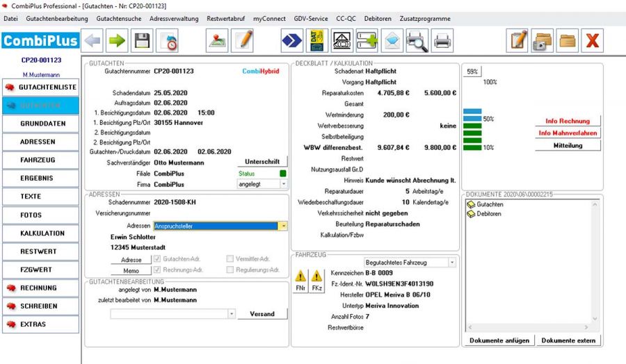The width and height of the screenshot is (626, 364).
Task: Open the camera photo folder icon
Action: pos(543,41)
